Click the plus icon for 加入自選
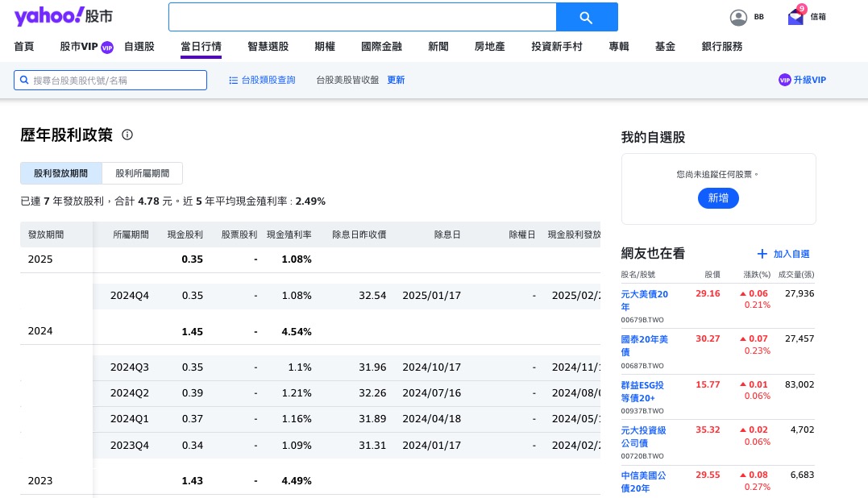 pos(762,254)
